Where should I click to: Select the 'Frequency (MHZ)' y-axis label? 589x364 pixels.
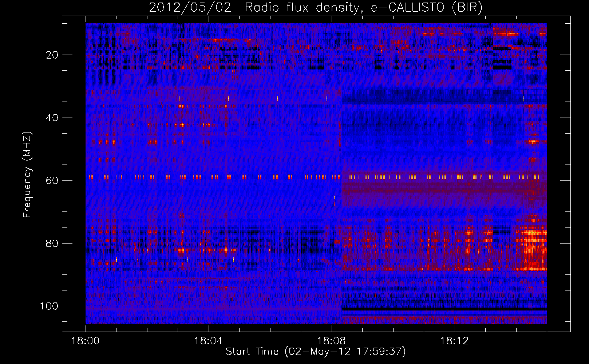tap(27, 175)
